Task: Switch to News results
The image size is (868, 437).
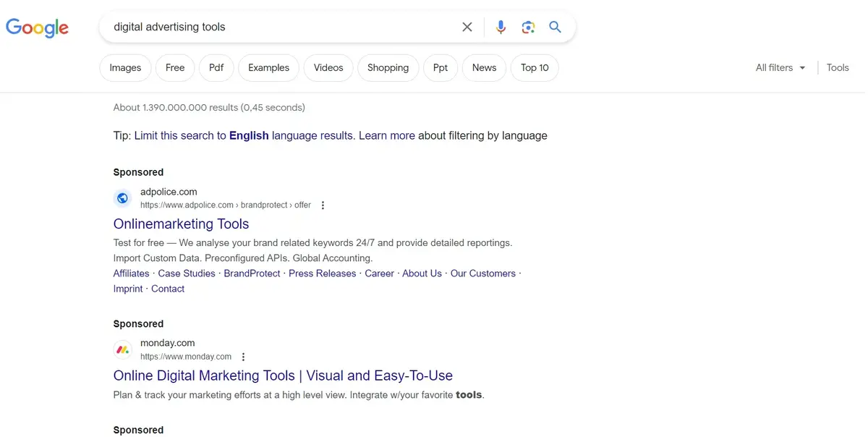Action: point(483,67)
